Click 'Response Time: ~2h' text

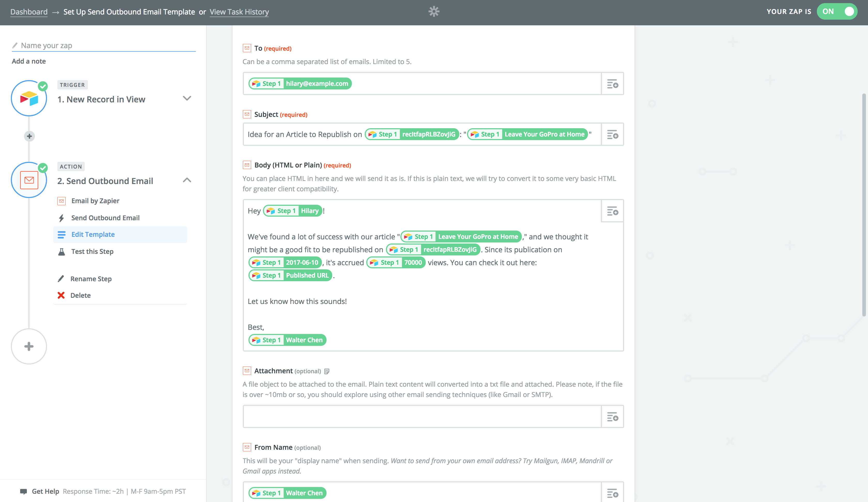93,491
